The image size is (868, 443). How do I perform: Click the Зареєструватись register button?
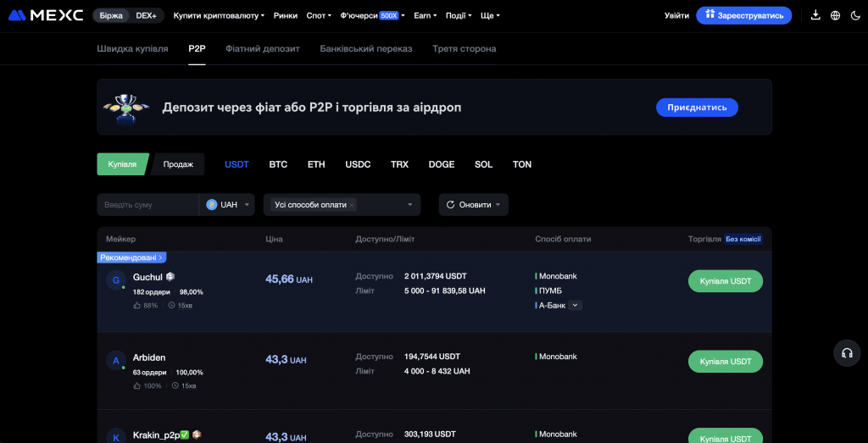coord(743,15)
